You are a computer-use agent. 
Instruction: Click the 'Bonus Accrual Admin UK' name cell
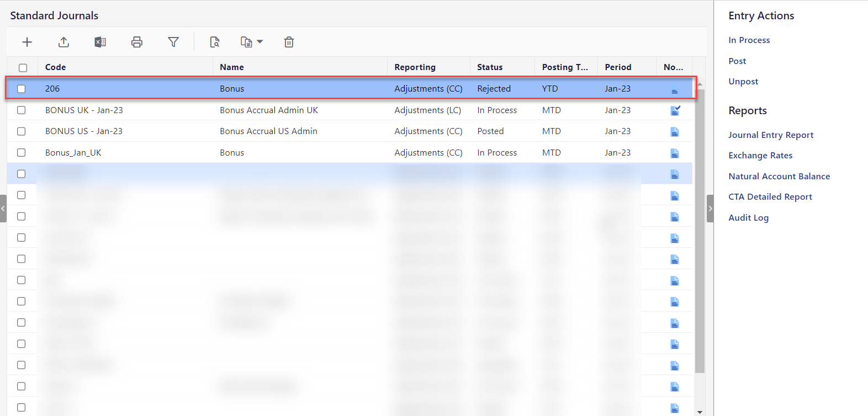(269, 110)
